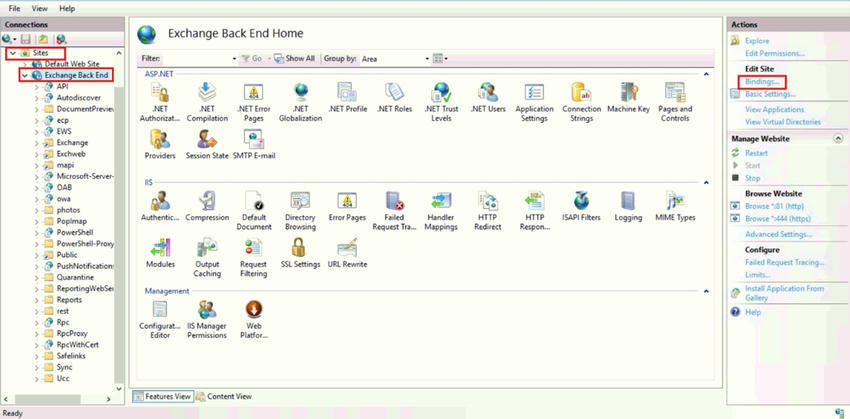The height and width of the screenshot is (419, 850).
Task: Open Web Platform Installer feature
Action: 254,320
